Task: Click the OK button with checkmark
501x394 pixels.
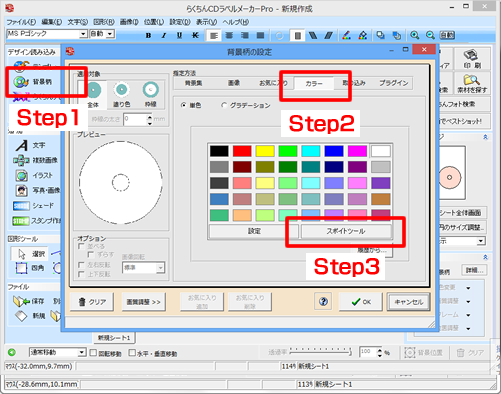Action: point(361,302)
